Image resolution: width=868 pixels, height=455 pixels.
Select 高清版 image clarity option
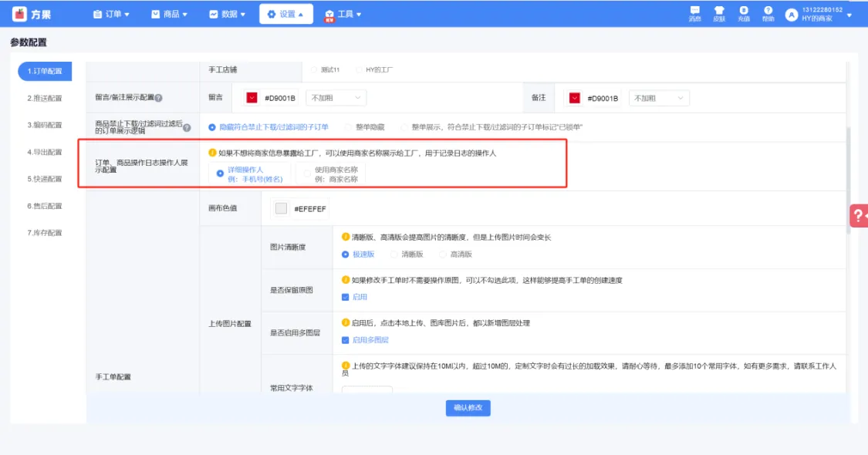click(x=443, y=254)
